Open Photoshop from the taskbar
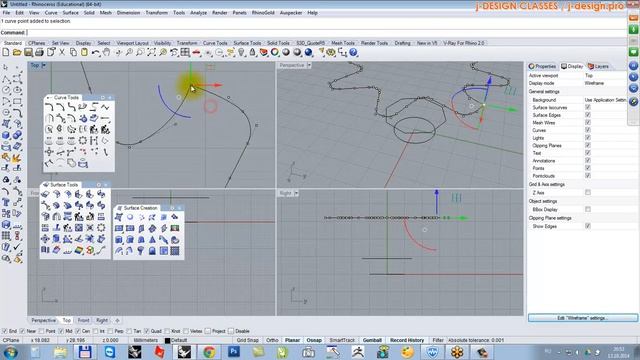This screenshot has height=360, width=640. coord(234,351)
